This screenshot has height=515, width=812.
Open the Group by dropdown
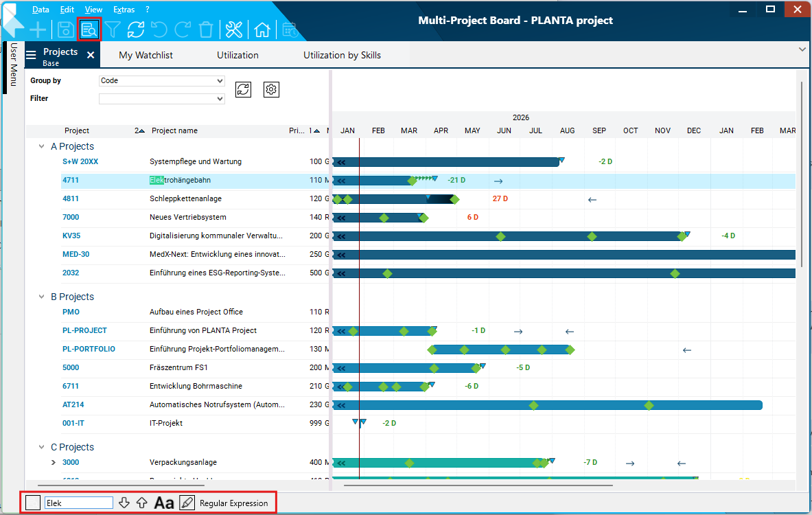(x=162, y=81)
